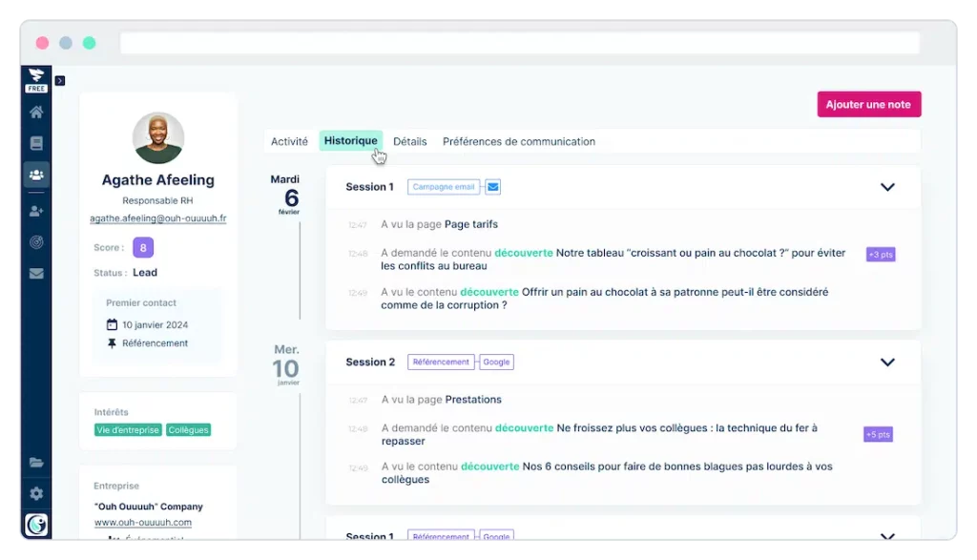Image resolution: width=977 pixels, height=560 pixels.
Task: Click the Agathe Afeeling name heading
Action: point(158,180)
